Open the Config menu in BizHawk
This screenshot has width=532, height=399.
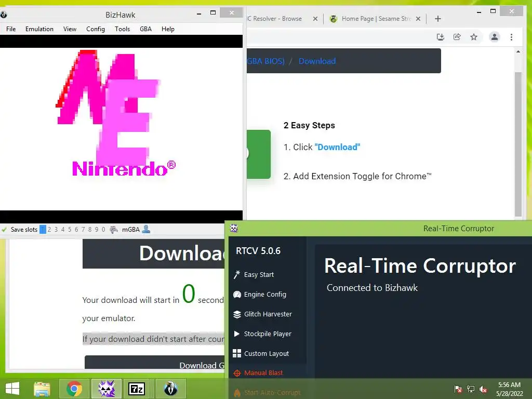point(96,29)
